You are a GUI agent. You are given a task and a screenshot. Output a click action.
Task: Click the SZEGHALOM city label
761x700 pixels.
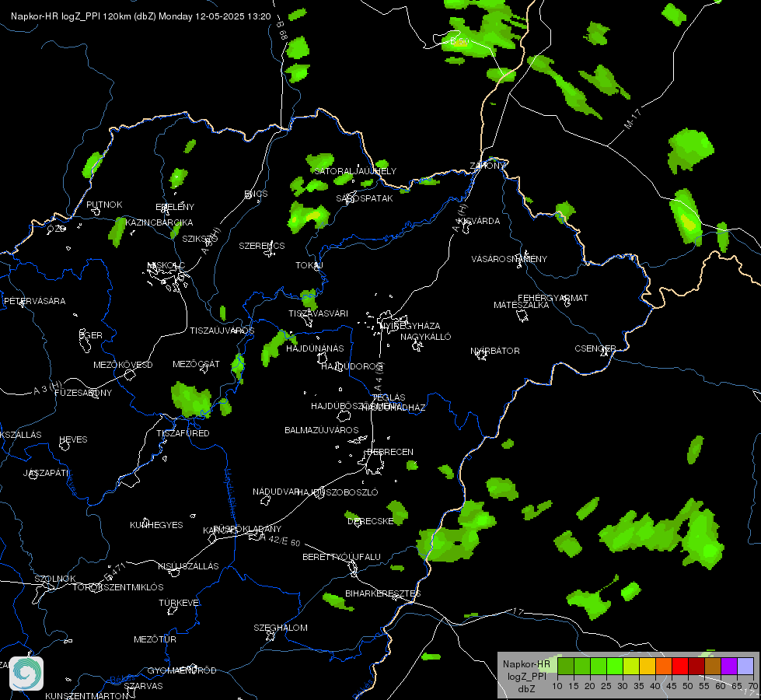[x=281, y=628]
